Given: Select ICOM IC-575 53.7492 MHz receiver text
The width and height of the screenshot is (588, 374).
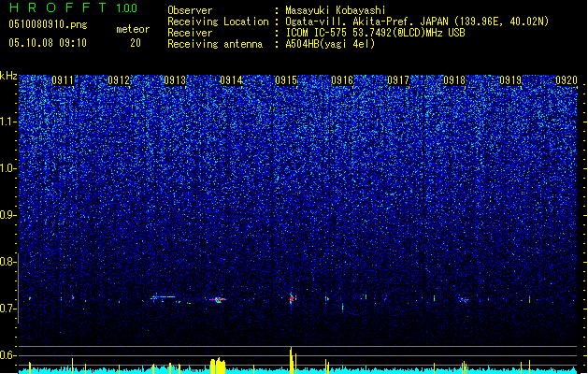Looking at the screenshot, I should tap(375, 33).
